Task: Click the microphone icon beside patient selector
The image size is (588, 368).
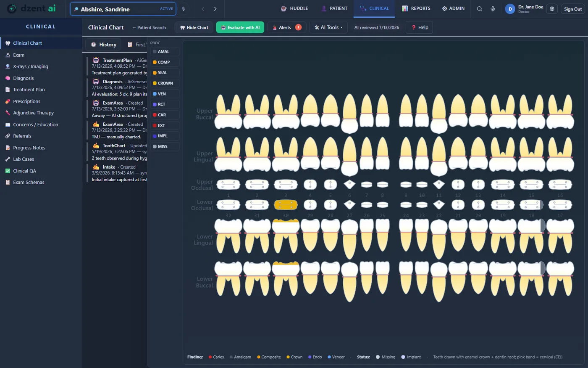Action: tap(183, 9)
